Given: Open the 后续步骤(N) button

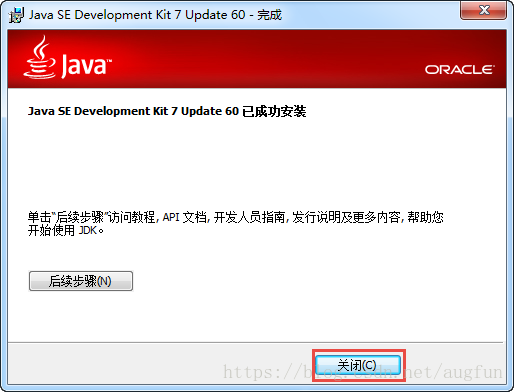Looking at the screenshot, I should (81, 281).
